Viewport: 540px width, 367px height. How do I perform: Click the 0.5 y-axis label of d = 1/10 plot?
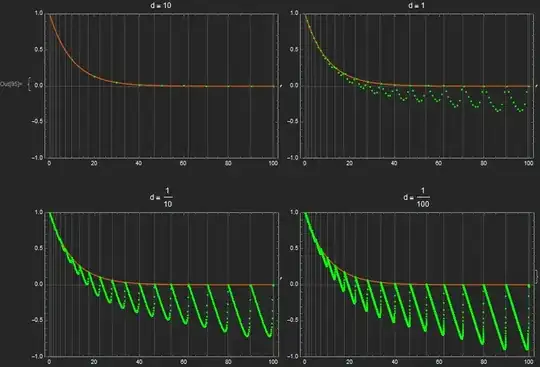[39, 248]
